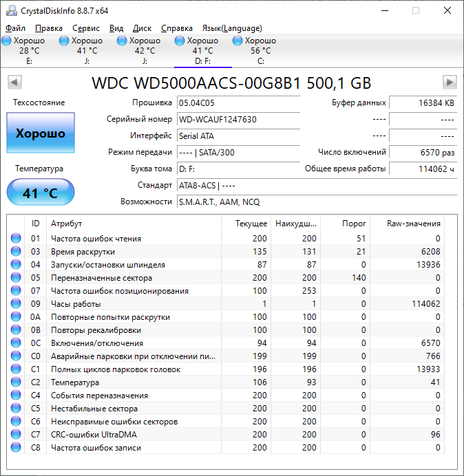Select the Запуски/остановки шпинделя attribute text
The image size is (464, 476).
[108, 265]
